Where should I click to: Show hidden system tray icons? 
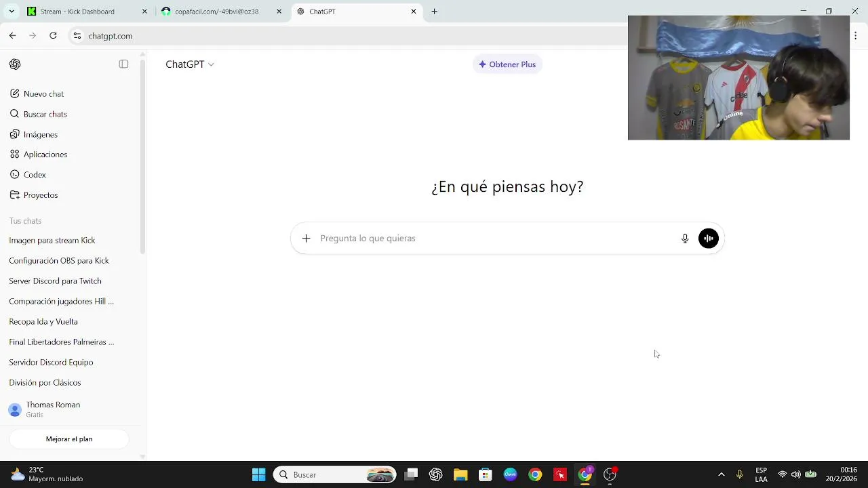722,474
